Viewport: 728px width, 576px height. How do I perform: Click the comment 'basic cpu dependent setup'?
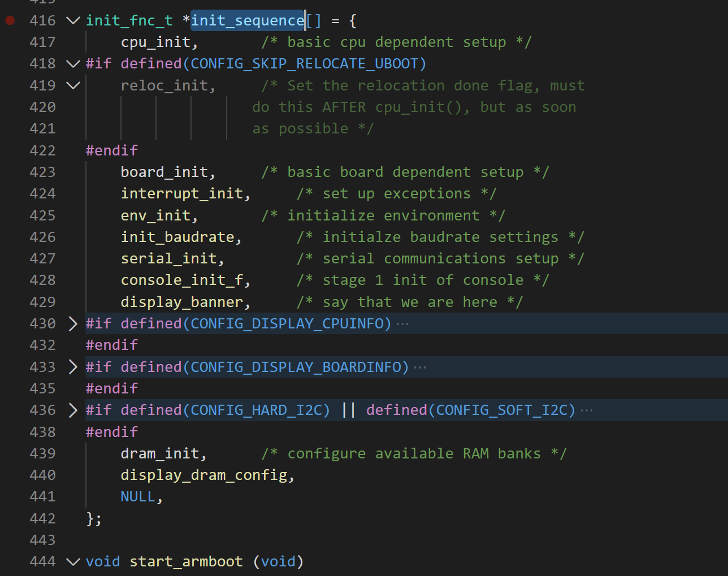(397, 42)
